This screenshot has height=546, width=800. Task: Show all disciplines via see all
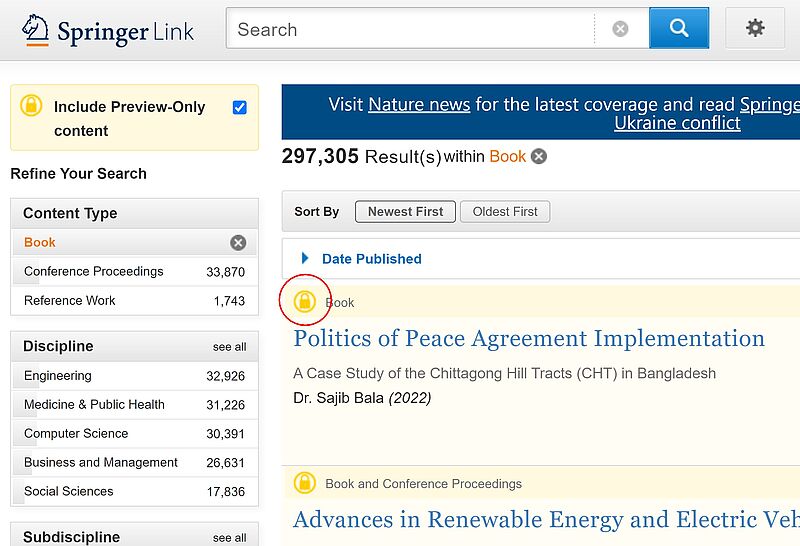click(x=230, y=347)
